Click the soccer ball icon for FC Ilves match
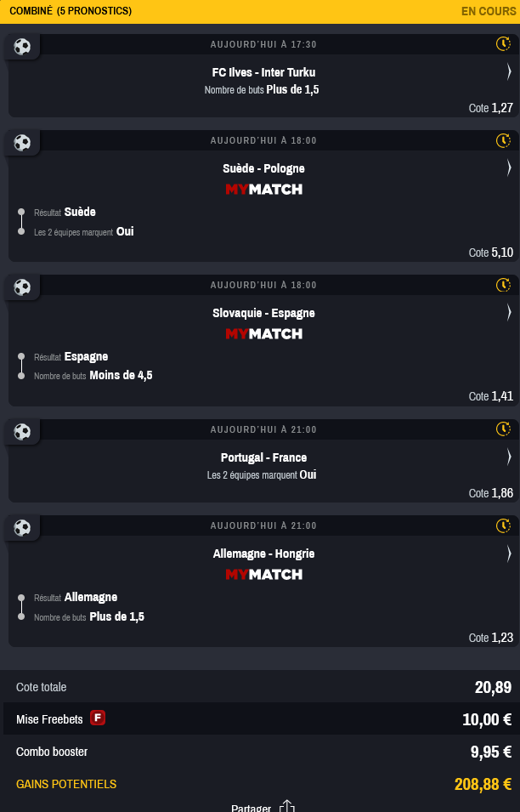 tap(22, 47)
